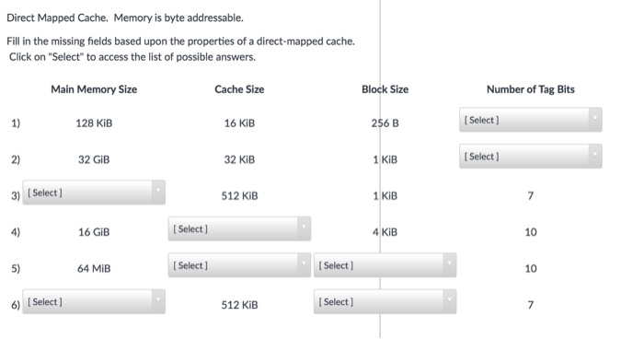Click the 32 KiB cache size value
The height and width of the screenshot is (339, 644).
[x=239, y=159]
